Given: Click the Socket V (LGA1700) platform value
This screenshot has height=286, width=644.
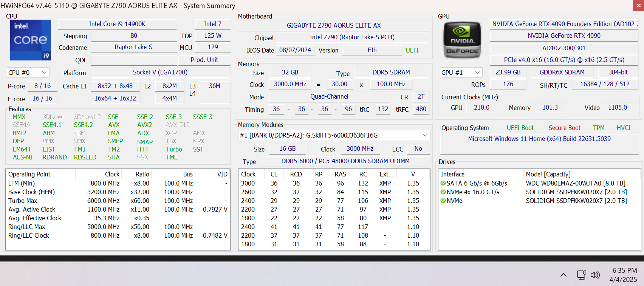Looking at the screenshot, I should pyautogui.click(x=160, y=72).
